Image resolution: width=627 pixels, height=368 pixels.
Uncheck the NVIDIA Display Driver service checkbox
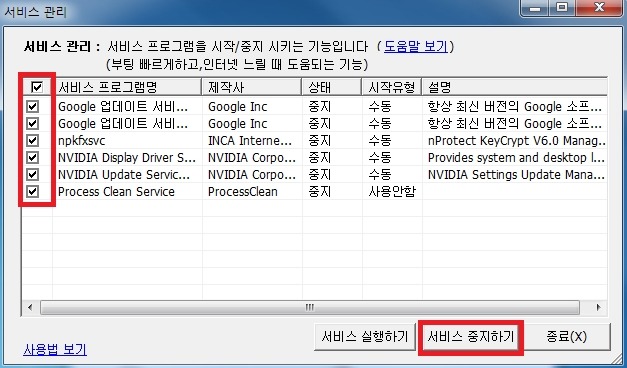[32, 157]
